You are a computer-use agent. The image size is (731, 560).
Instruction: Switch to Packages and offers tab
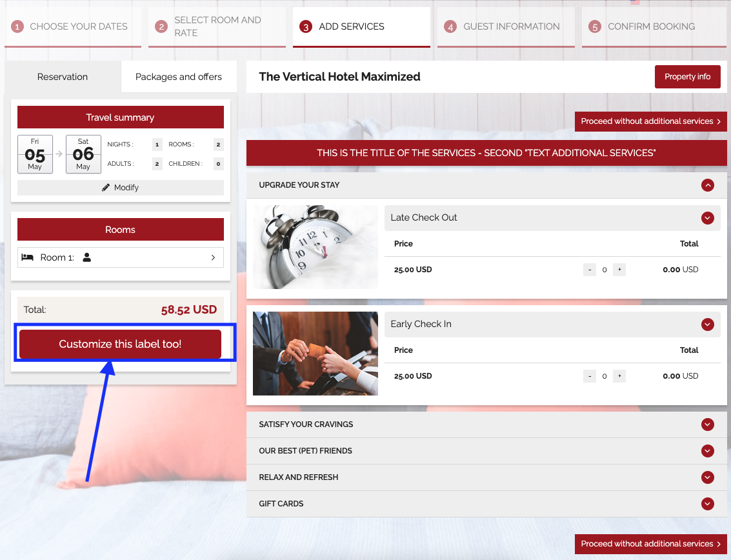pos(179,77)
